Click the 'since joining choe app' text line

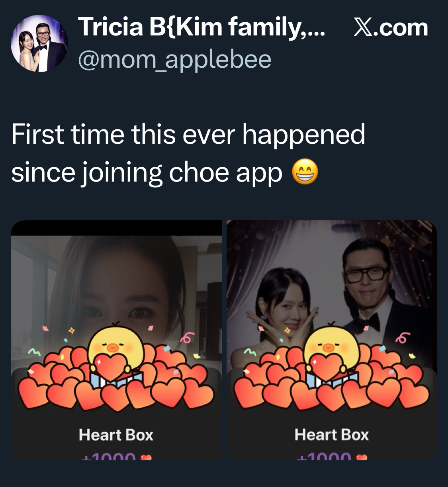tap(147, 173)
